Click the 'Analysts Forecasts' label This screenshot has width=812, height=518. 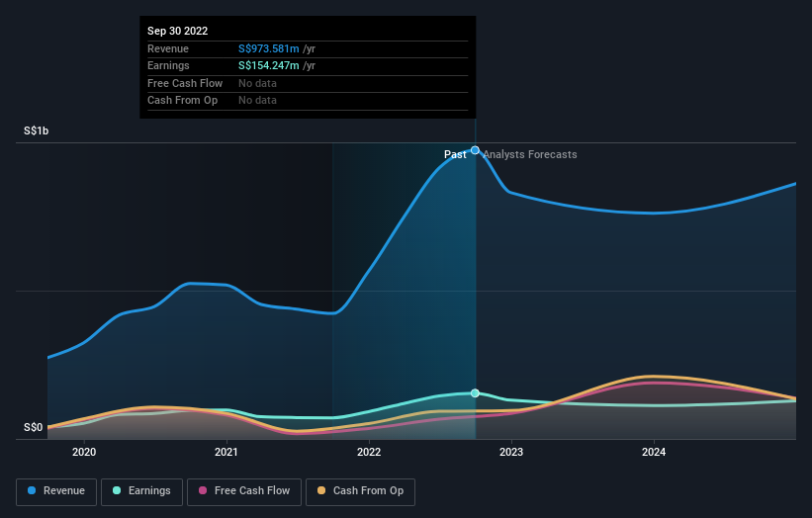[530, 154]
